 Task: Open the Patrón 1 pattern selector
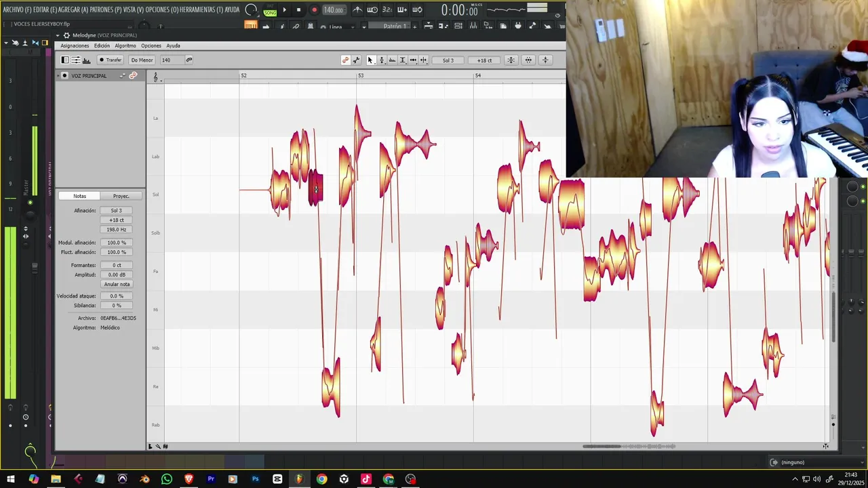[391, 26]
